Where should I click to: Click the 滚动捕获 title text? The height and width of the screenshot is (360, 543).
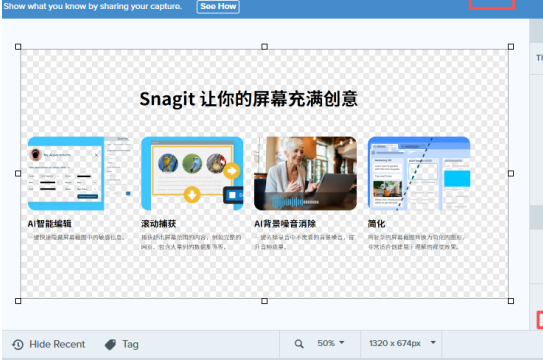[159, 224]
